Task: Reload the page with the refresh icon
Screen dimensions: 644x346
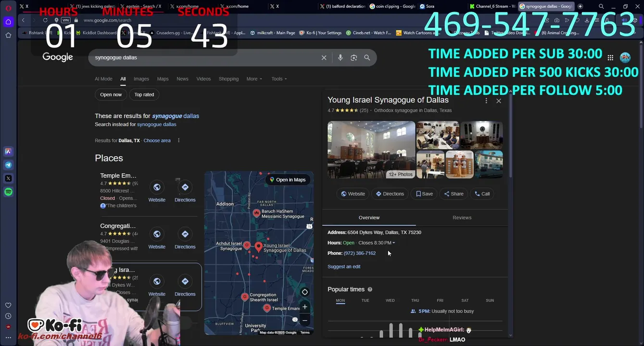Action: click(x=45, y=20)
